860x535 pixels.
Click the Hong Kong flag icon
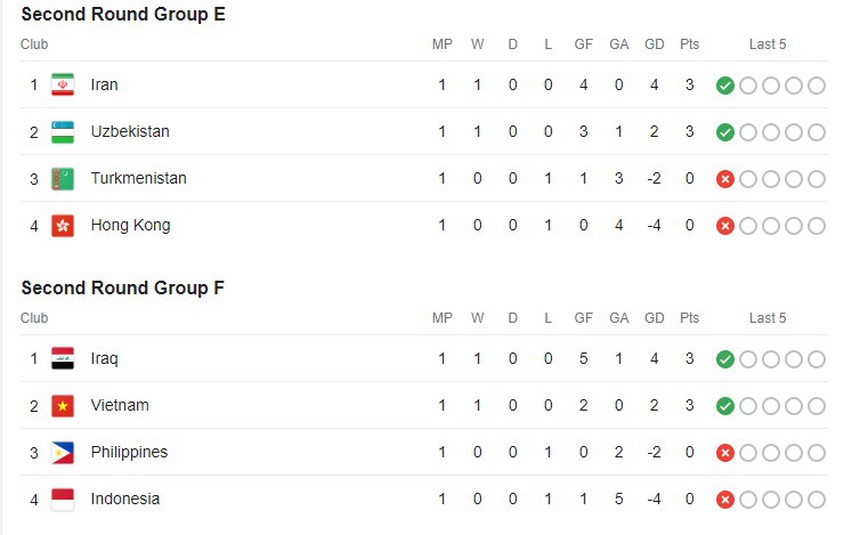(x=63, y=226)
